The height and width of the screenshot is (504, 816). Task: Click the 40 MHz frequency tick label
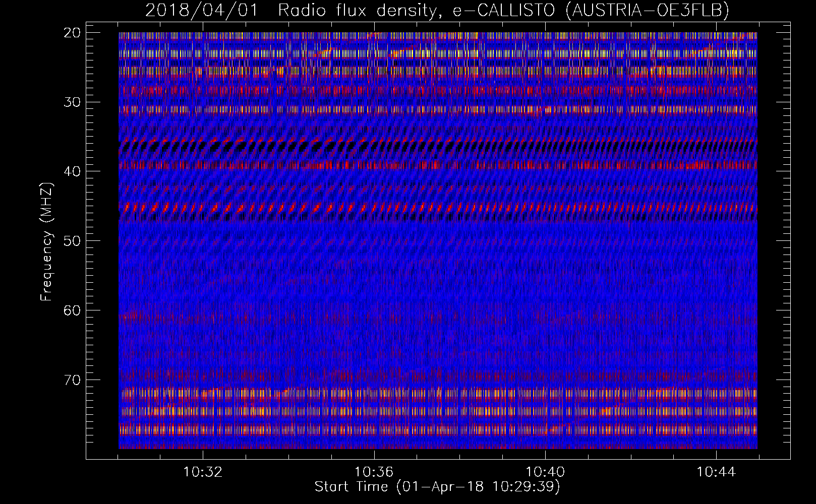pos(73,171)
